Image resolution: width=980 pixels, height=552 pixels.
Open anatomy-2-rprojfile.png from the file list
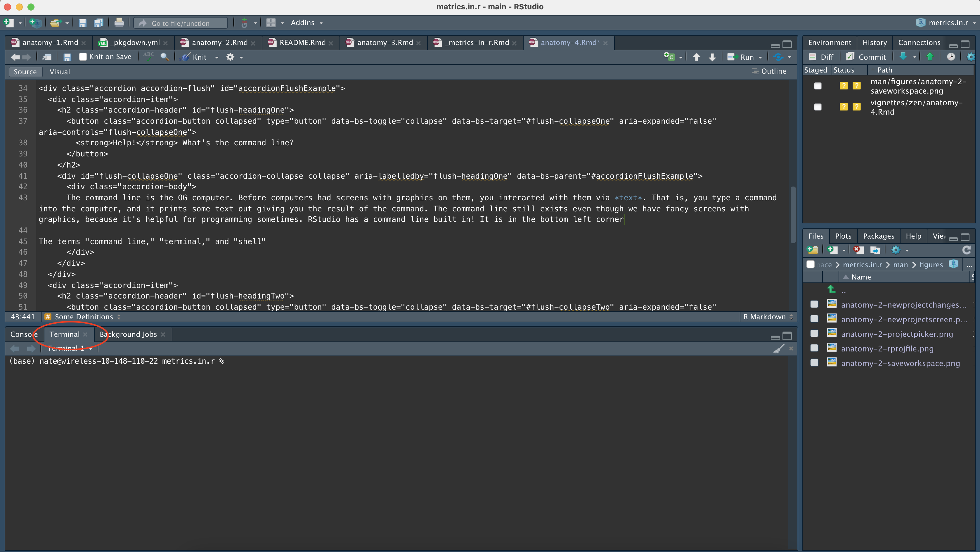887,348
